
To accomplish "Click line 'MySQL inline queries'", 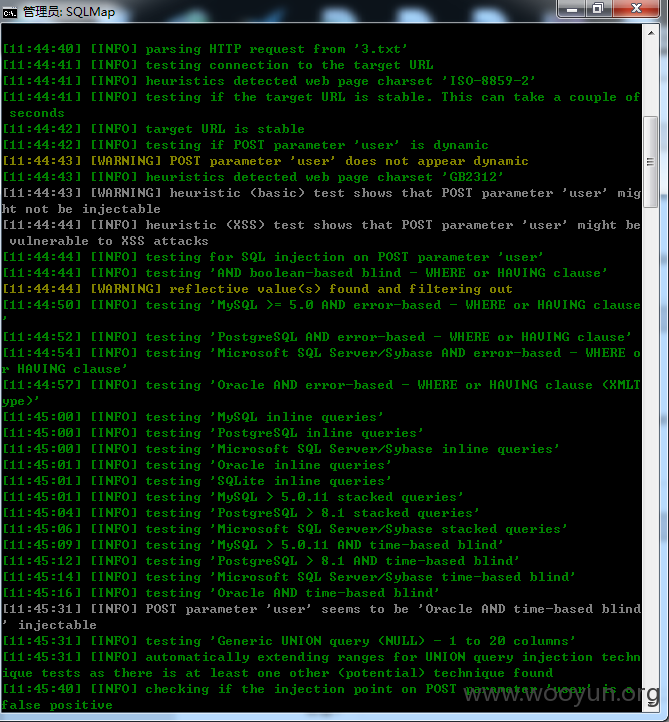I will [192, 417].
